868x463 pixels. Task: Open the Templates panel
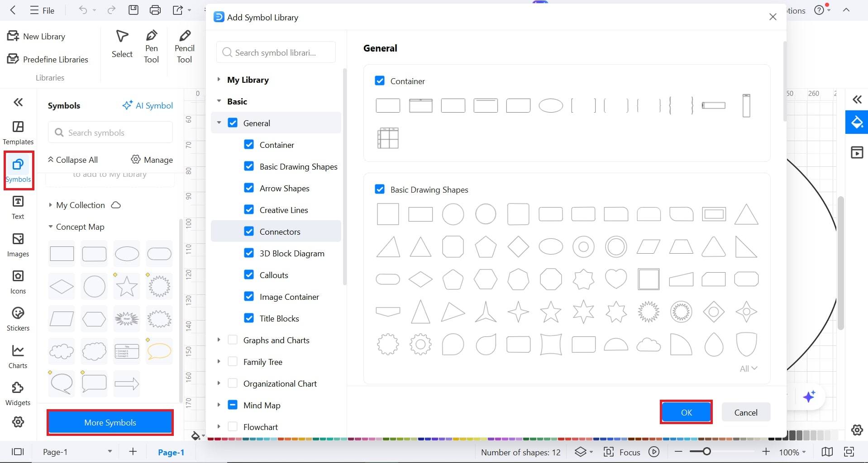point(18,133)
